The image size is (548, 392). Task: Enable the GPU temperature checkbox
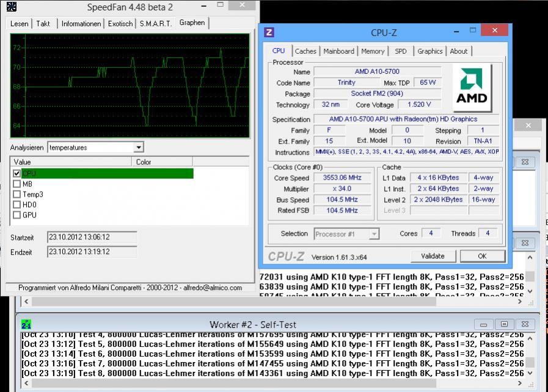(x=16, y=215)
